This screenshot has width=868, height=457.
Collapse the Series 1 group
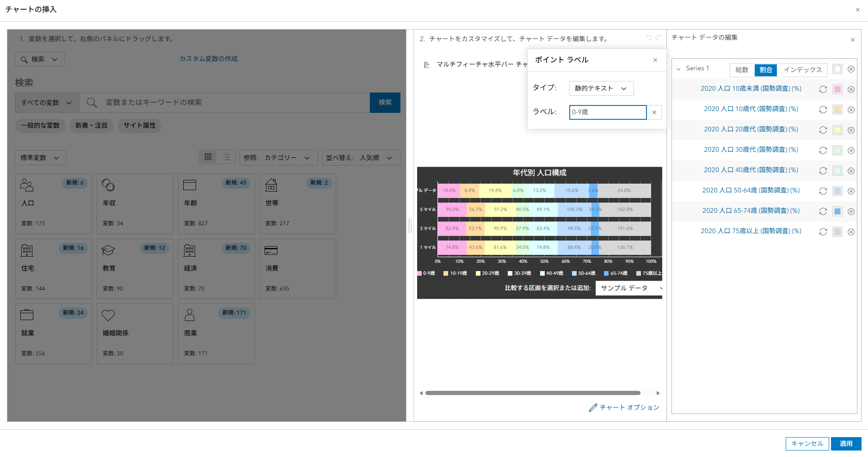678,69
